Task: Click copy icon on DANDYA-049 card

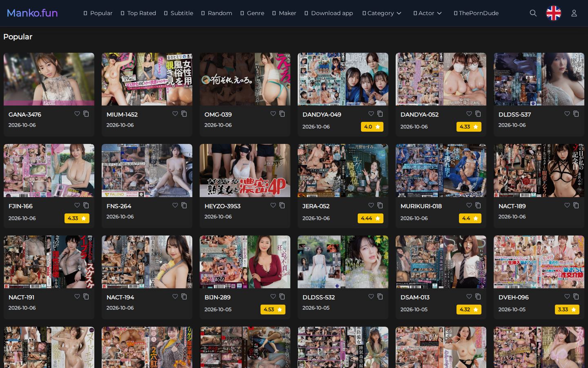Action: click(380, 114)
